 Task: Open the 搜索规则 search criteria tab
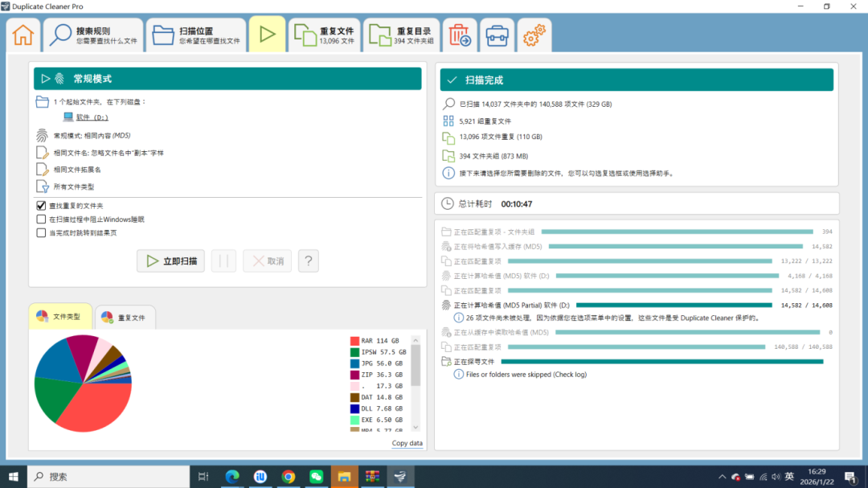(93, 35)
